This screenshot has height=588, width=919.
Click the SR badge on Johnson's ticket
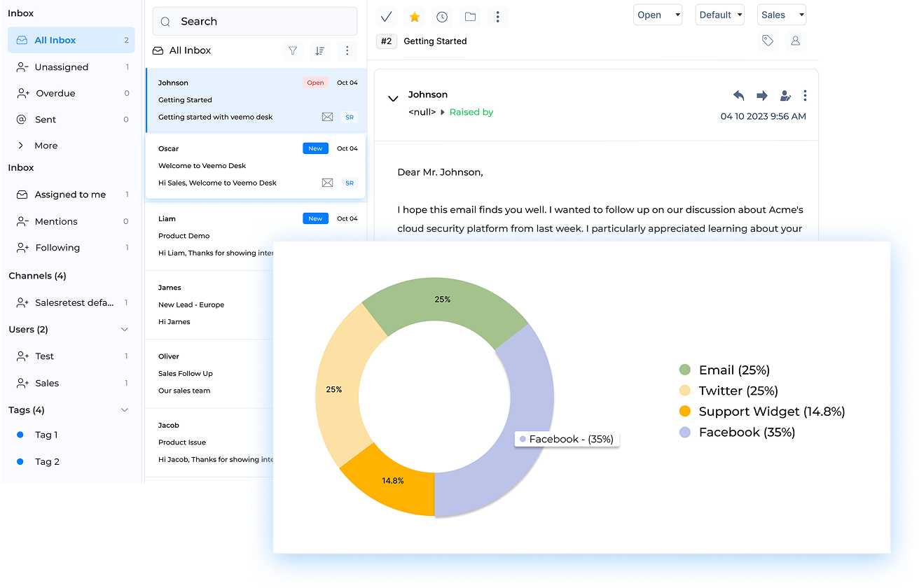[350, 117]
